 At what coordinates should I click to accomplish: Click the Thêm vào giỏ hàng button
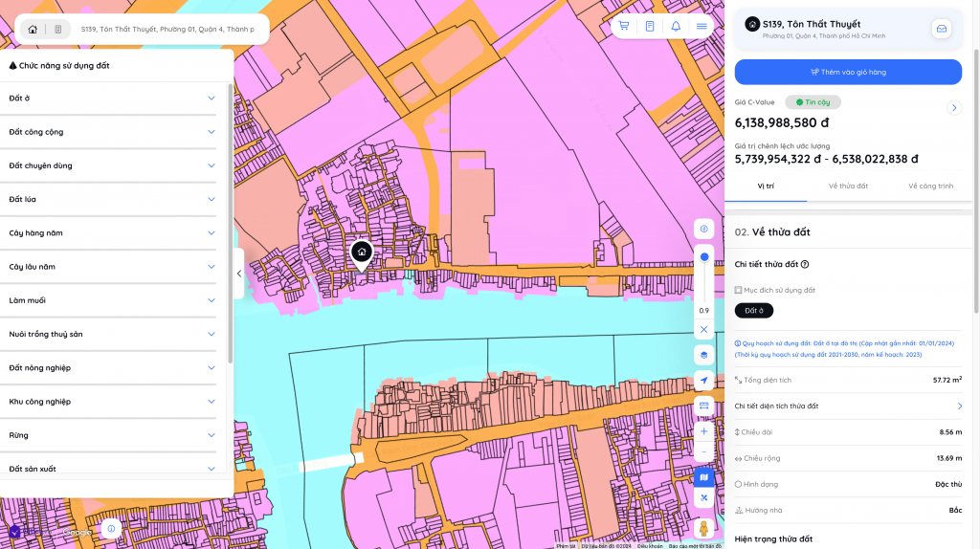tap(848, 72)
